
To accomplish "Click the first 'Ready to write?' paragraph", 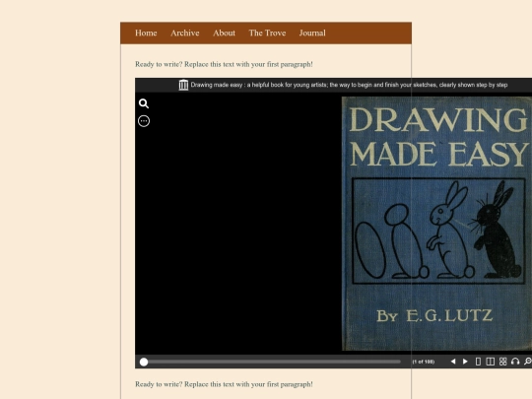I will point(224,64).
